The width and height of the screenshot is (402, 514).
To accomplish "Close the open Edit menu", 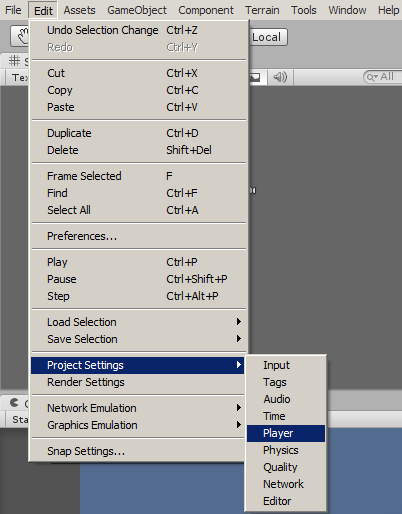I will [x=43, y=10].
